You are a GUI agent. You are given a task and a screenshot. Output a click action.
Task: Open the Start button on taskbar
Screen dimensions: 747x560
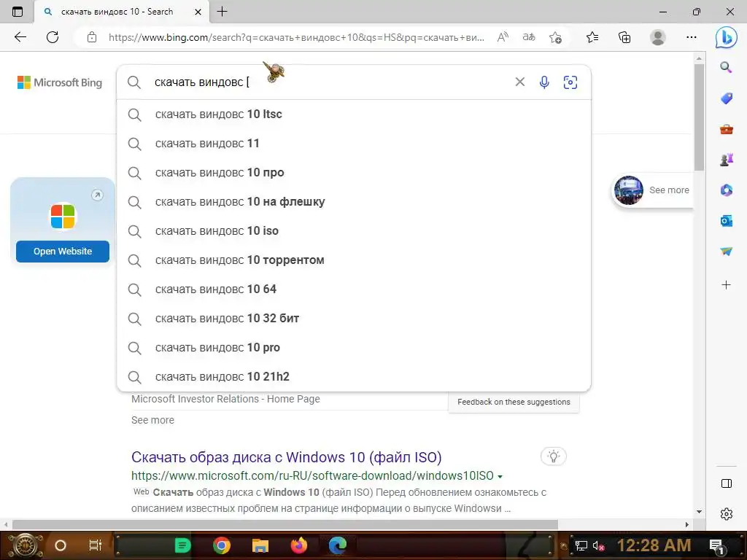pyautogui.click(x=24, y=545)
